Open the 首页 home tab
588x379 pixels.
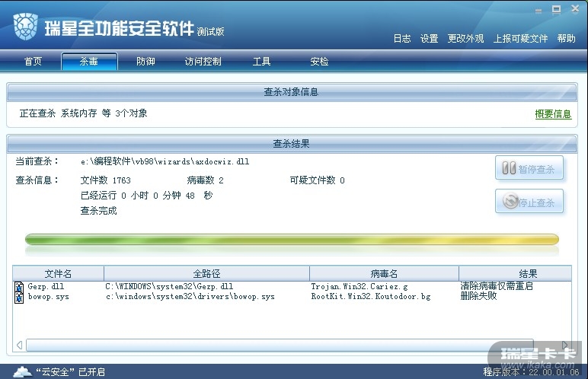click(33, 62)
